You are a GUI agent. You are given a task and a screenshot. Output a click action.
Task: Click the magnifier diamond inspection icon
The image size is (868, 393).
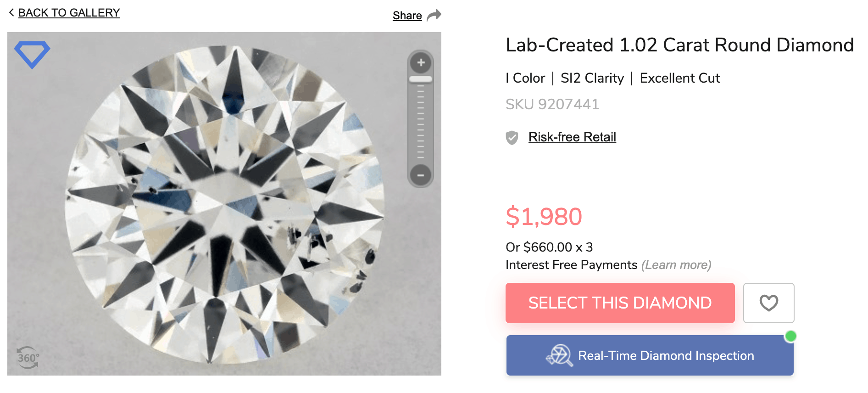click(x=559, y=356)
